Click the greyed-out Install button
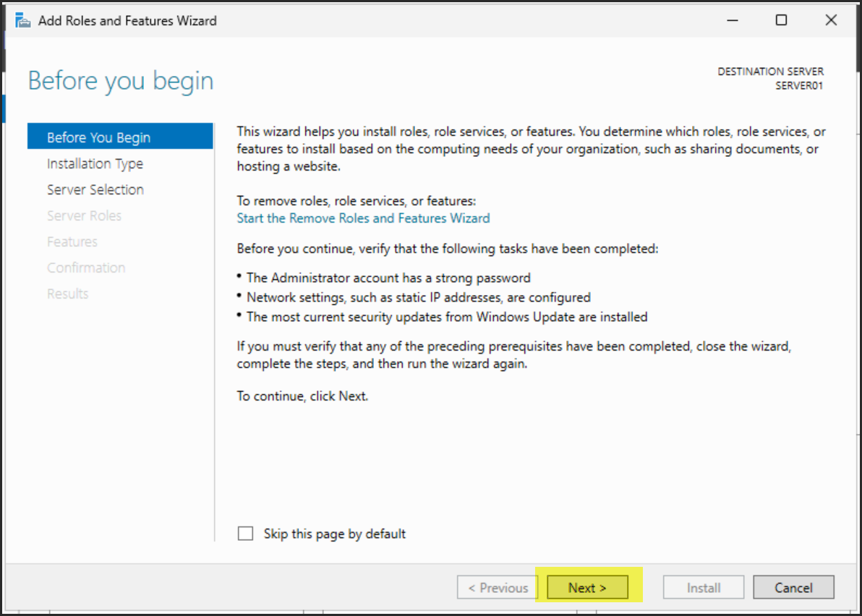Screen dimensions: 862x616 coord(703,587)
